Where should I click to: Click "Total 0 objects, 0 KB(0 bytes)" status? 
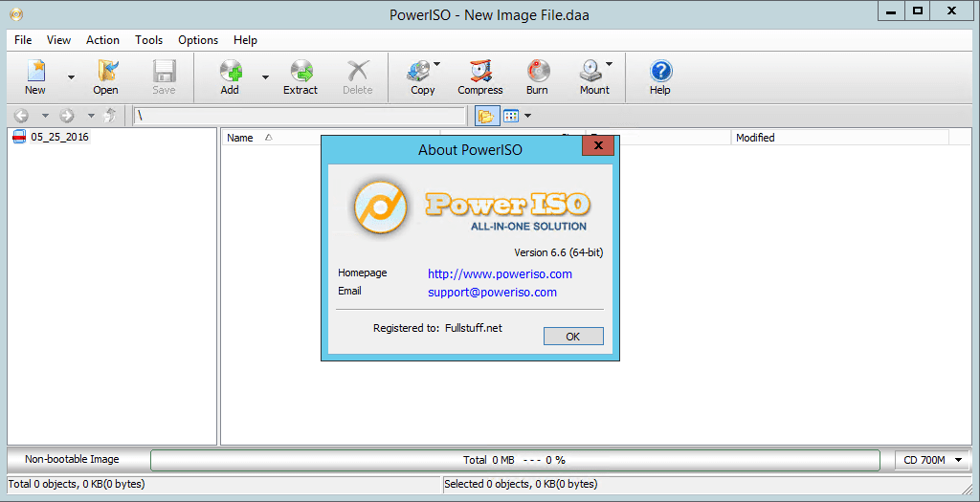coord(75,483)
